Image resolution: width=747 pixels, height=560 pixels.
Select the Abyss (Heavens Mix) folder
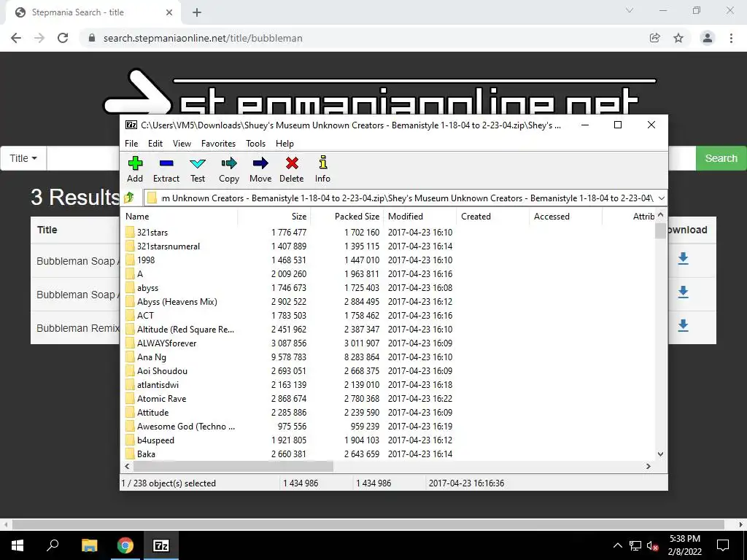177,302
